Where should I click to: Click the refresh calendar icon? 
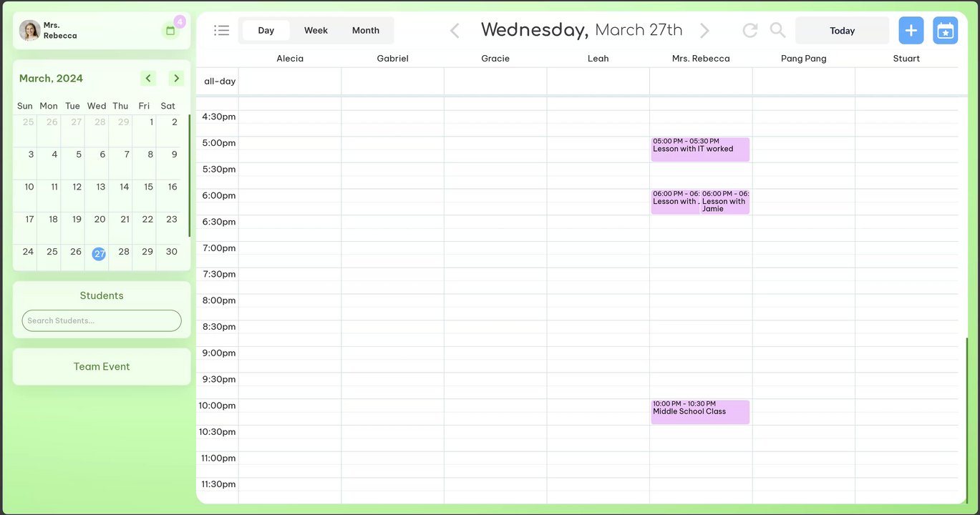(749, 30)
